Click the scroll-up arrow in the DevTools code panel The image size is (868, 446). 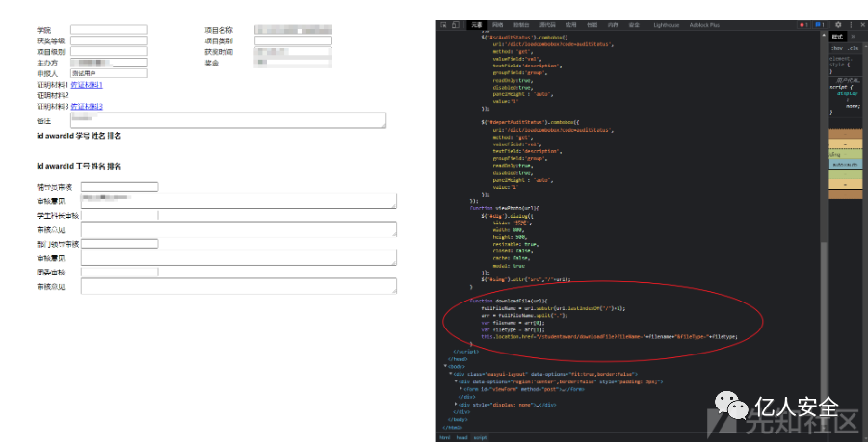point(825,36)
